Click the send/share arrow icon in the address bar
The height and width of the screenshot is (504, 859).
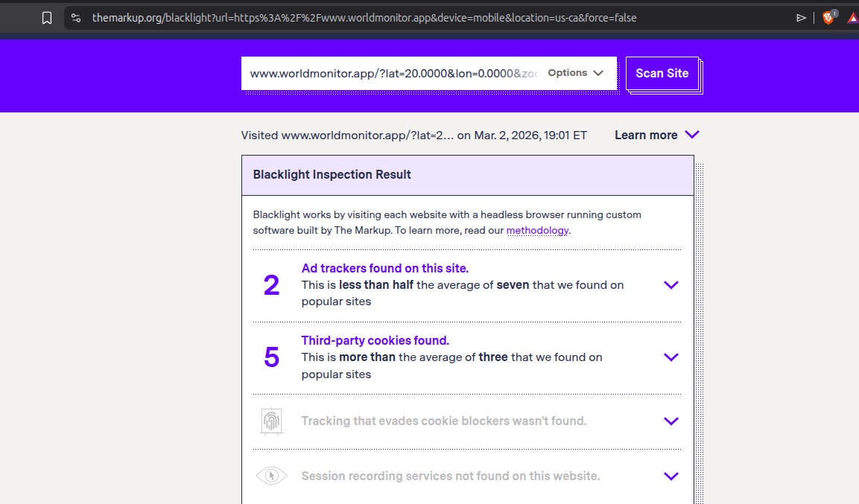point(802,18)
